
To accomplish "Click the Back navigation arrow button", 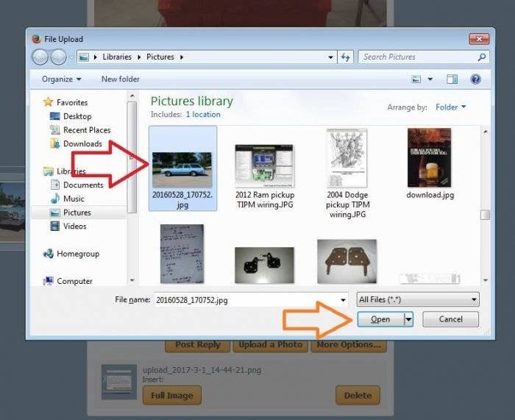I will tap(40, 57).
